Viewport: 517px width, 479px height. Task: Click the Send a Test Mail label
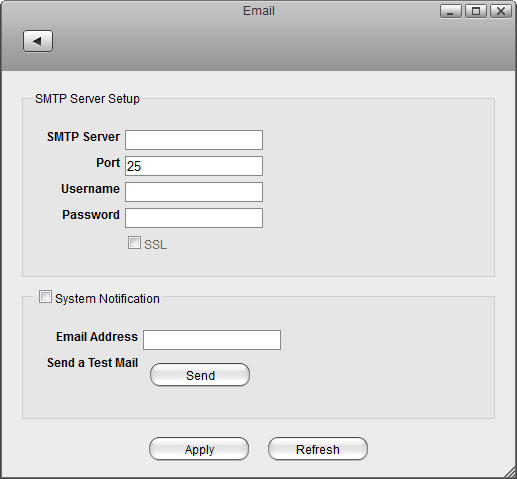coord(92,363)
